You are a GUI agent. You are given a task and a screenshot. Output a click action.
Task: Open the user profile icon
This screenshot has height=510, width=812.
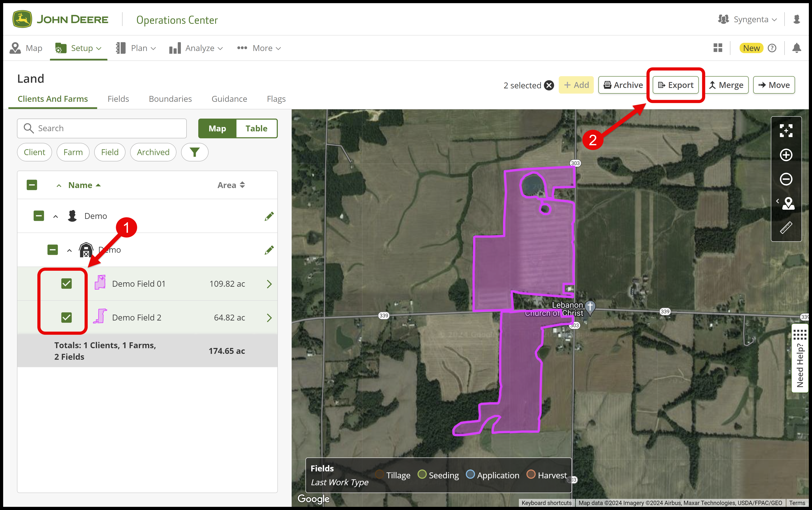(x=796, y=19)
